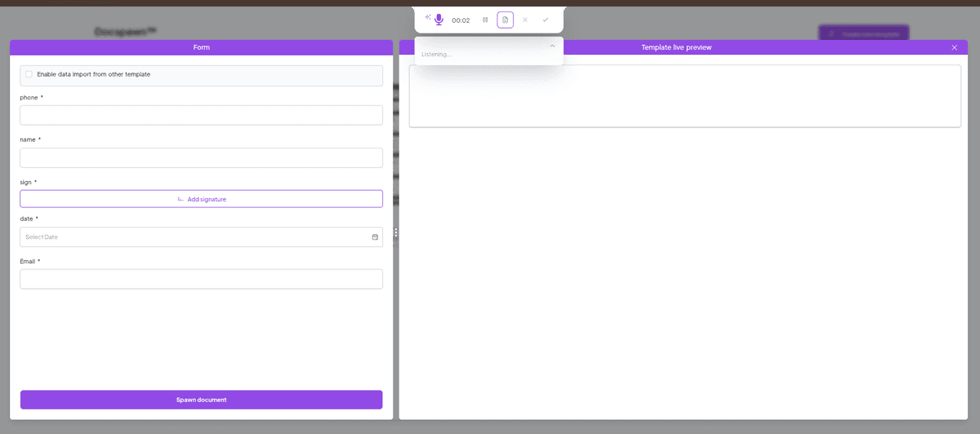Click the recording timer 00:02

[461, 20]
